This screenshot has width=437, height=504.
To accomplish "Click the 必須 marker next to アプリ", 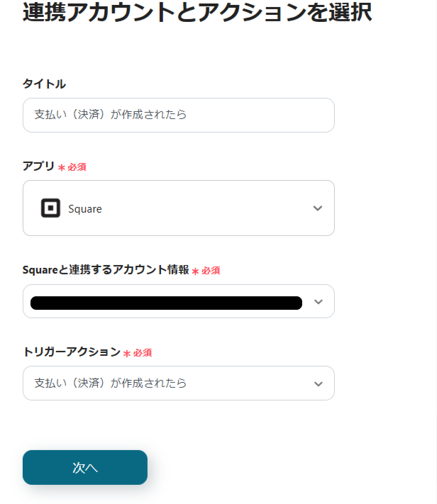I will [x=77, y=167].
